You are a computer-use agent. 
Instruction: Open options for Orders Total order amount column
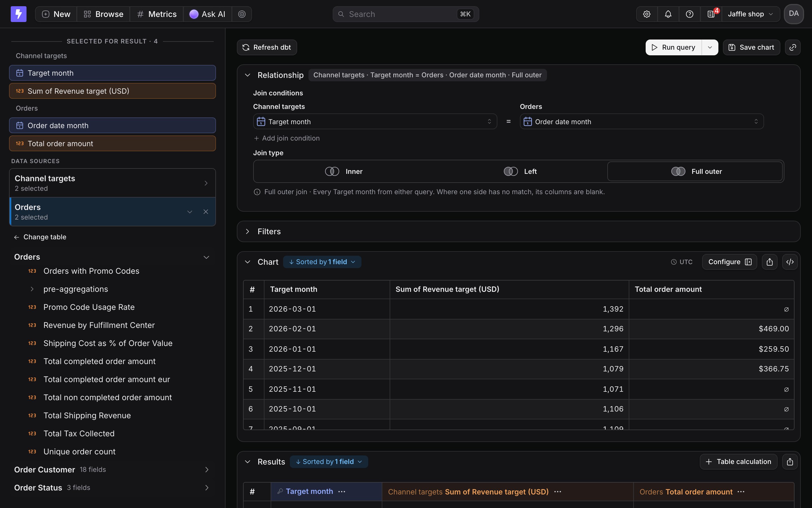(x=741, y=492)
